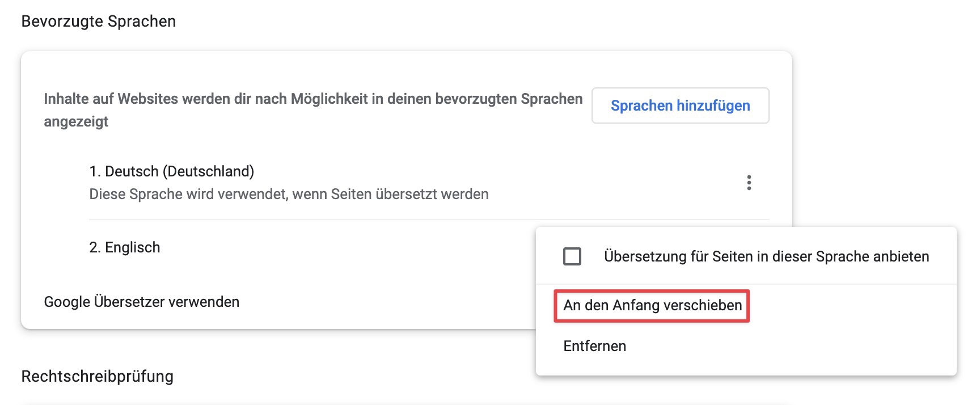Click the 'Übersetzung für Seiten in dieser Sprache anbieten' label
The width and height of the screenshot is (980, 405).
pyautogui.click(x=766, y=256)
